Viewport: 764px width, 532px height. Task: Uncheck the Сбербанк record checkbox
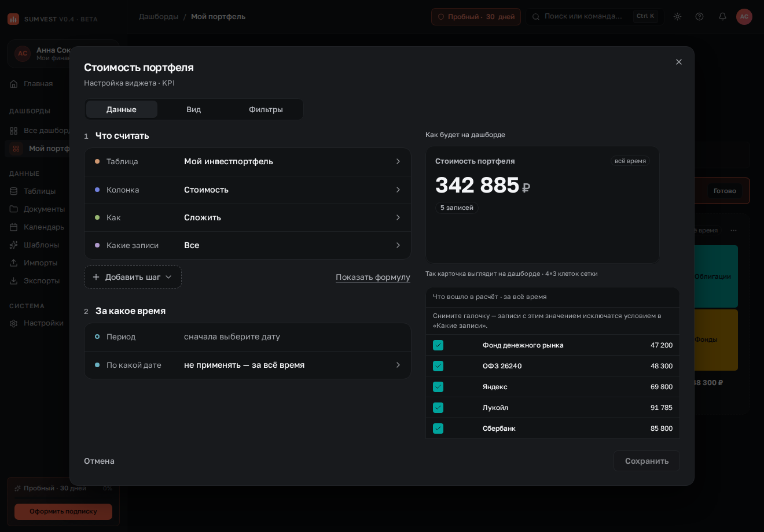[438, 428]
